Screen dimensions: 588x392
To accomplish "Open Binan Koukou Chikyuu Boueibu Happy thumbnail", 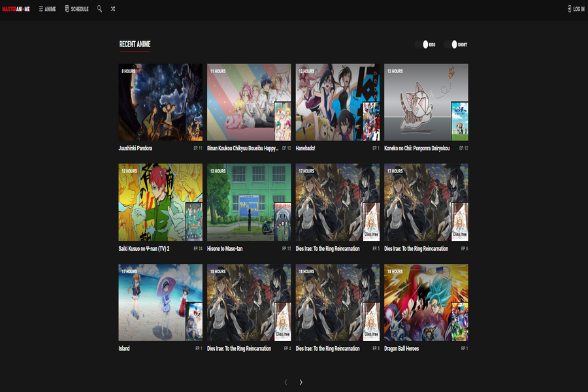I will pyautogui.click(x=249, y=102).
